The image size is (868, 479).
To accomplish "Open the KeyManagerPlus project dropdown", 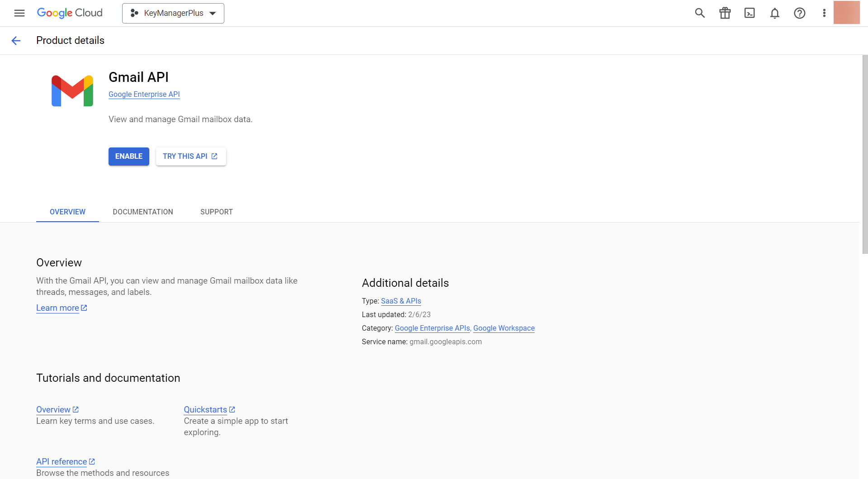I will (x=173, y=13).
